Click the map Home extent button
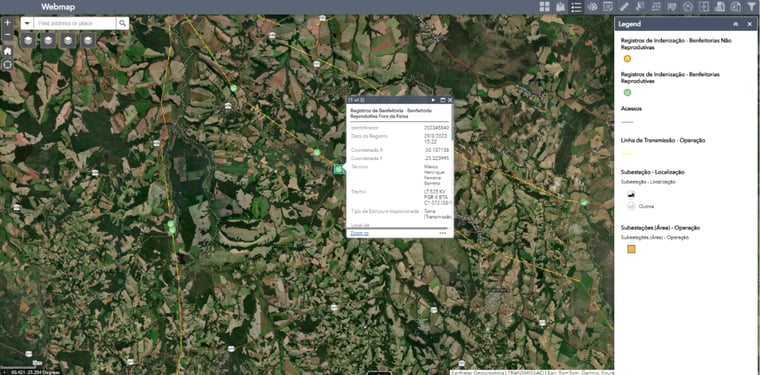This screenshot has width=760, height=375. (7, 51)
